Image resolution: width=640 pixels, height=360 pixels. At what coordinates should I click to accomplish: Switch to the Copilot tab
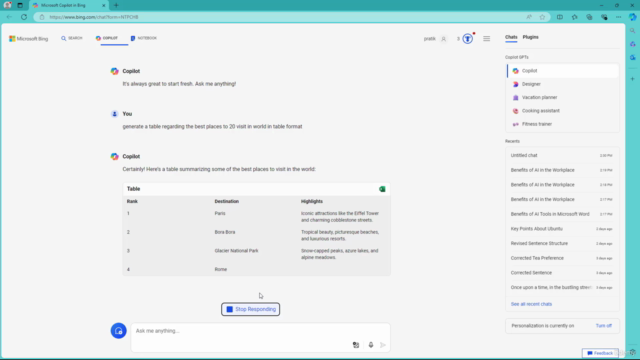107,38
